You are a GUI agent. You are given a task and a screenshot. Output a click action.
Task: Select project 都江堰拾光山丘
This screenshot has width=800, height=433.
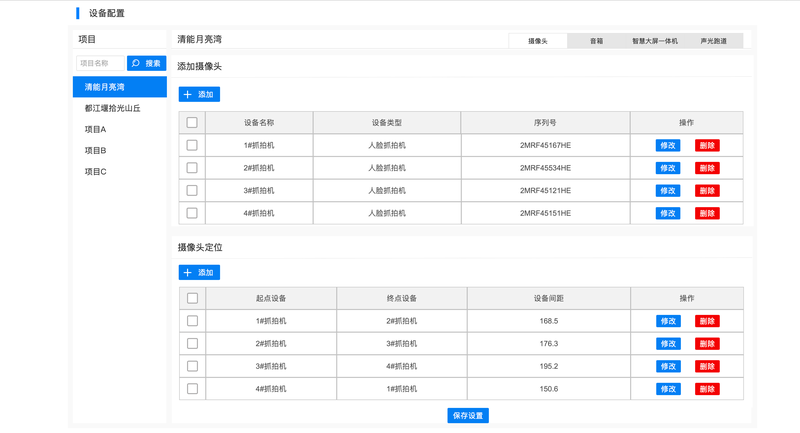112,108
